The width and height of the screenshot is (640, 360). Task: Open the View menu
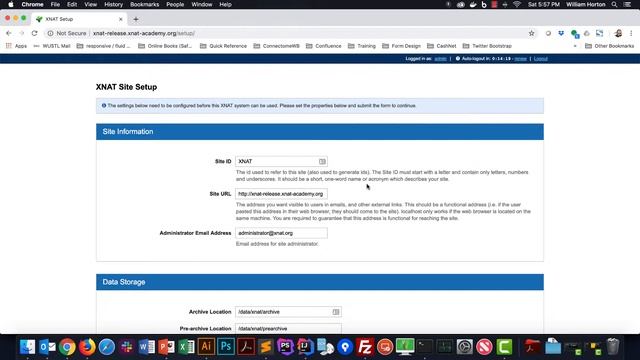(91, 4)
